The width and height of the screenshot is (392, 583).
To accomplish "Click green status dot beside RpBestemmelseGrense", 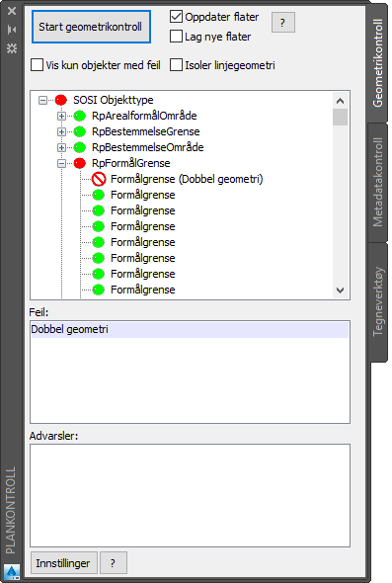I will coord(80,131).
